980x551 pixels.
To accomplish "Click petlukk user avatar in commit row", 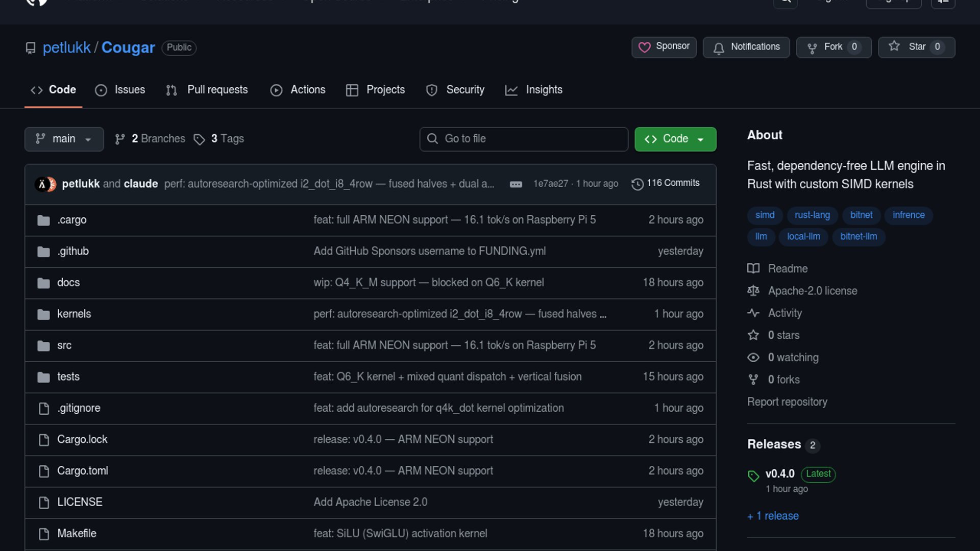I will pyautogui.click(x=41, y=184).
